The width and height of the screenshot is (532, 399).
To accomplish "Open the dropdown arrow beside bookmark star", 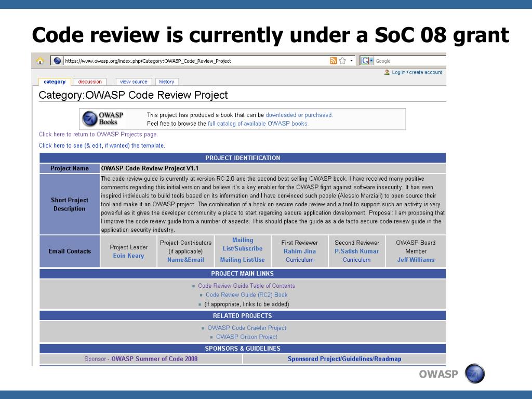I will [x=352, y=61].
